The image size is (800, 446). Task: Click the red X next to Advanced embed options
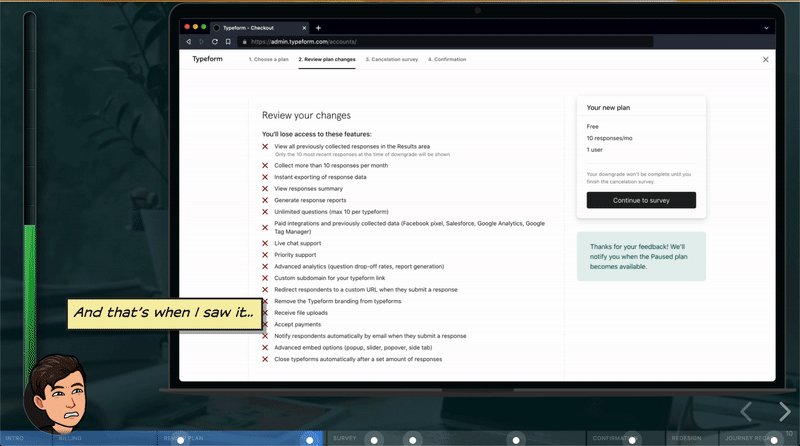click(x=265, y=348)
